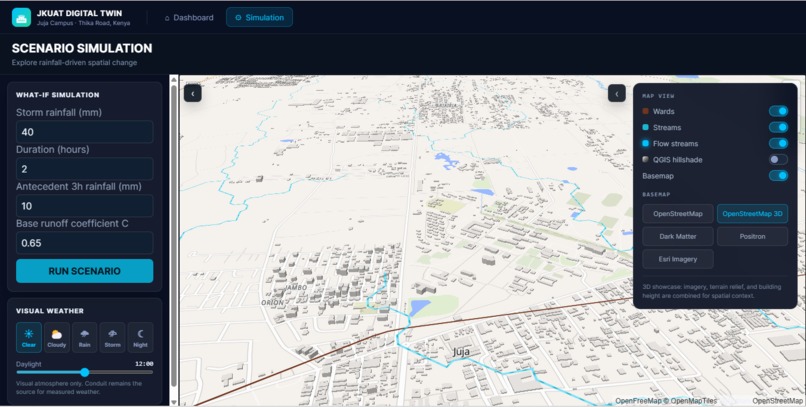Open the Dashboard tab

tap(189, 17)
